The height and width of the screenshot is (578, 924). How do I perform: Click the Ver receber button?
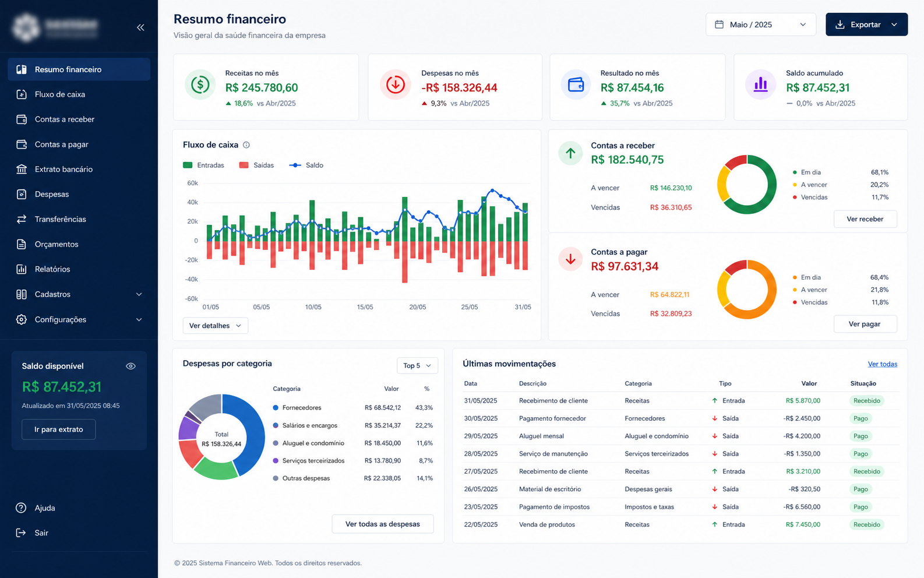click(x=865, y=219)
